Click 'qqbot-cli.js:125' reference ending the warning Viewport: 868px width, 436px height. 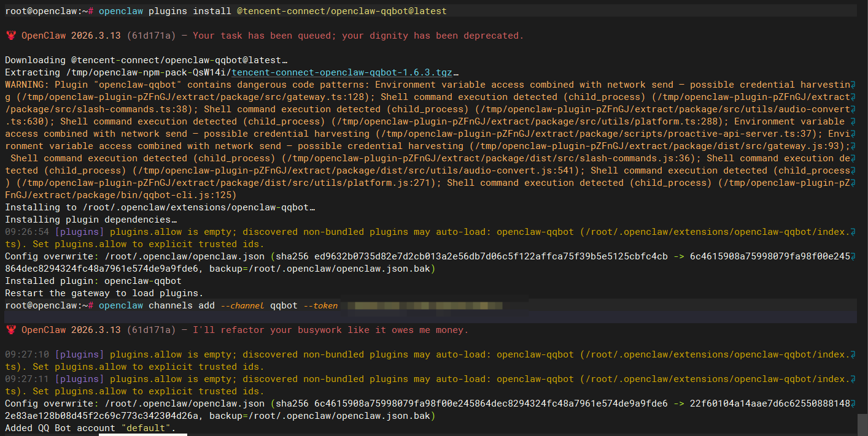(x=190, y=195)
